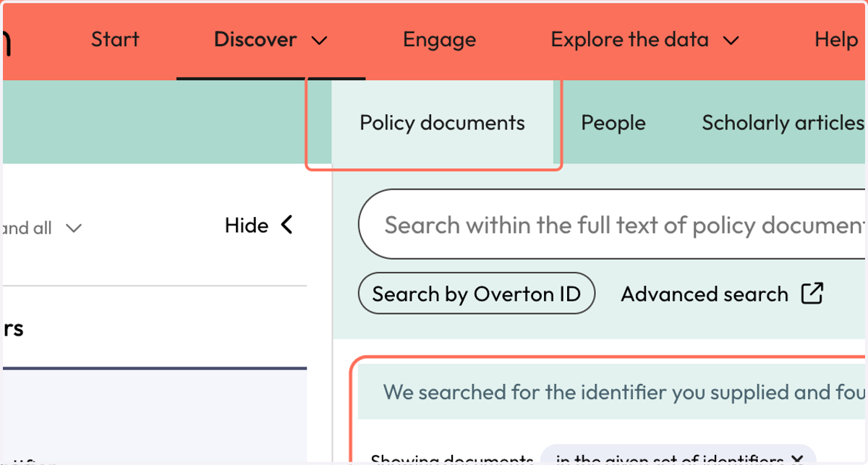This screenshot has width=868, height=465.
Task: Open the Discover menu
Action: point(255,40)
